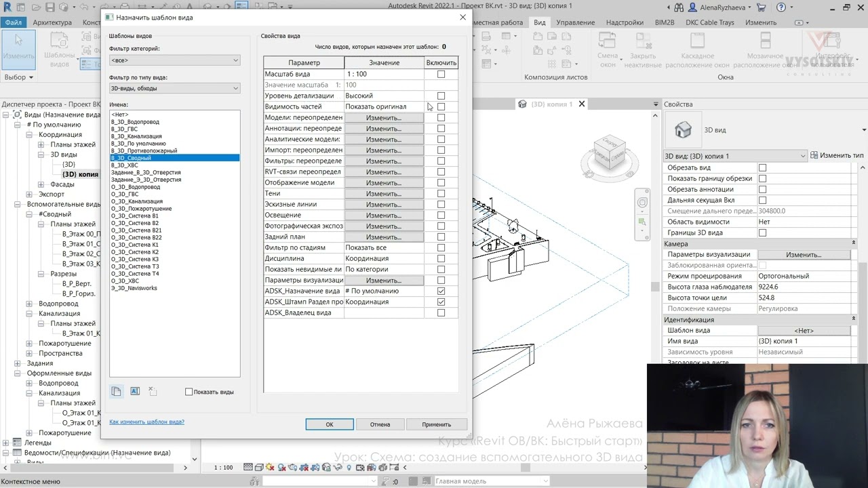
Task: Click the OK button in the dialog
Action: (x=330, y=424)
